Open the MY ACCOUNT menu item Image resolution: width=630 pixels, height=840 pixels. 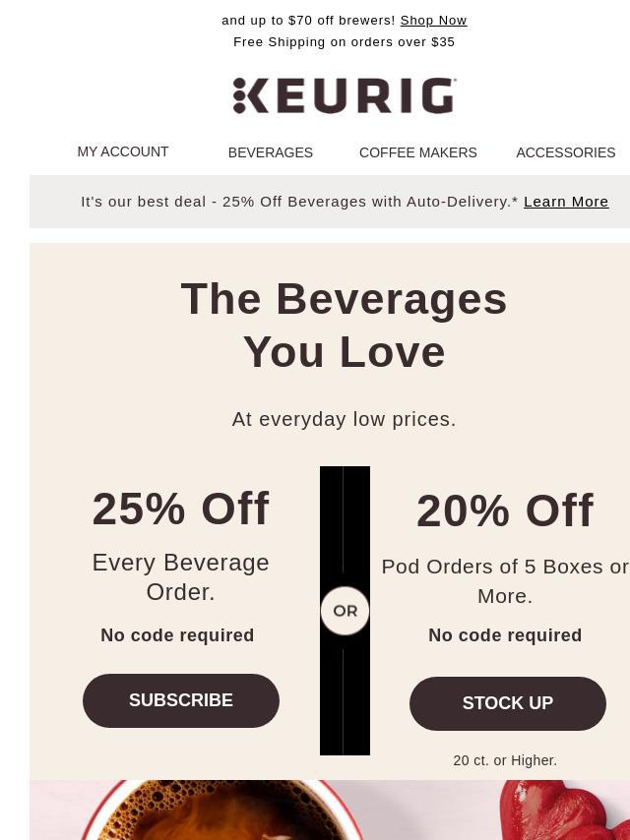point(123,151)
